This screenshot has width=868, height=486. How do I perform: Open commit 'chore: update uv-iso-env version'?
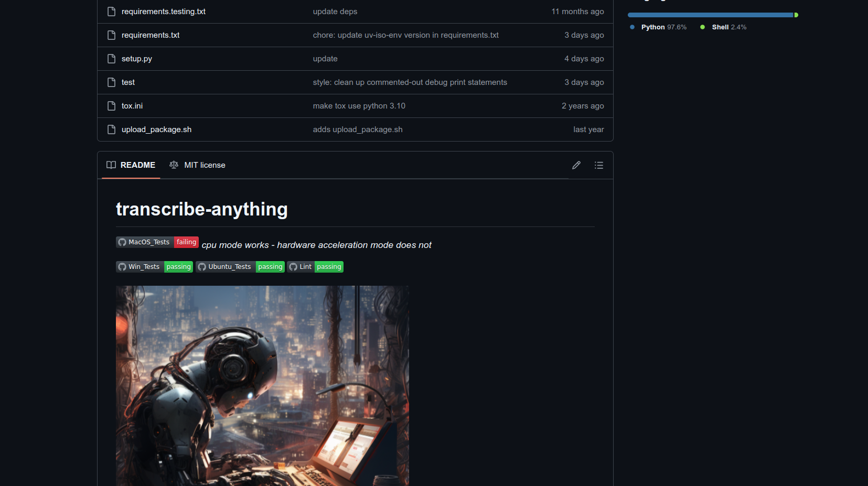pos(405,35)
